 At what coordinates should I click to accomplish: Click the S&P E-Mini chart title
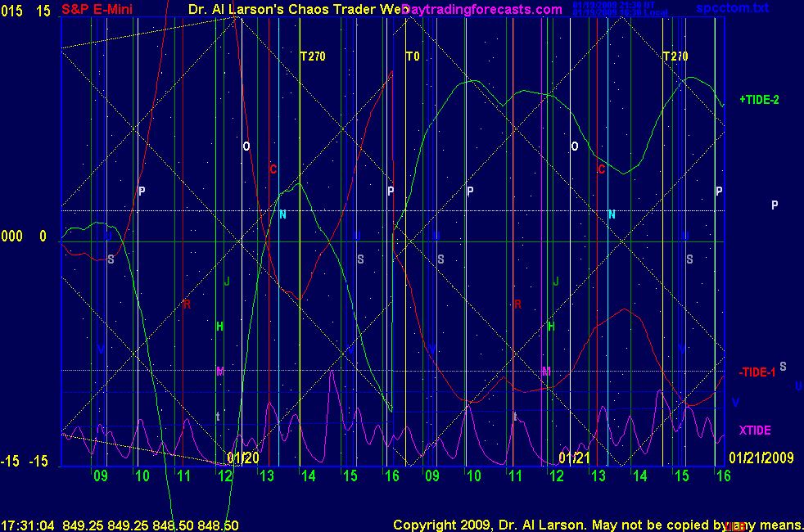[x=97, y=9]
